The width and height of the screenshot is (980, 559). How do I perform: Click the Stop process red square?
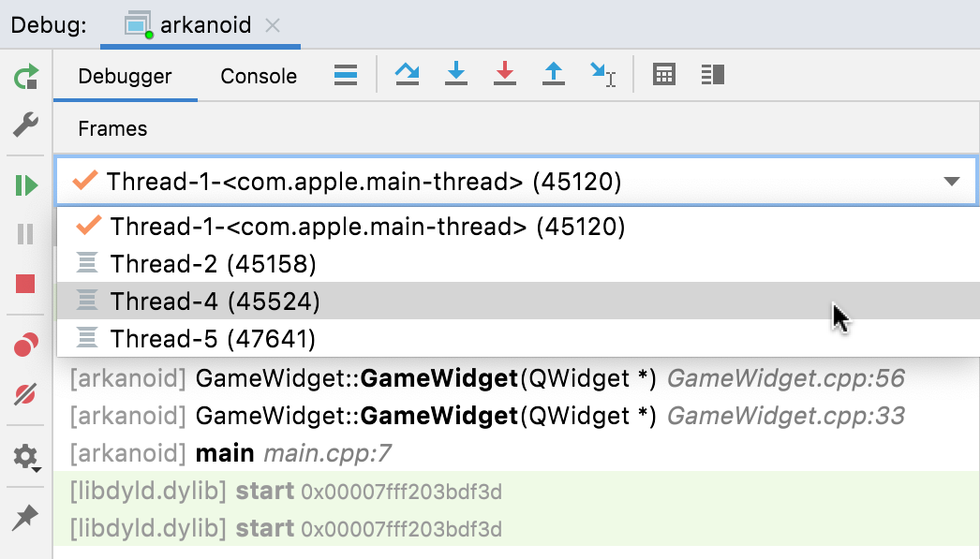point(23,284)
